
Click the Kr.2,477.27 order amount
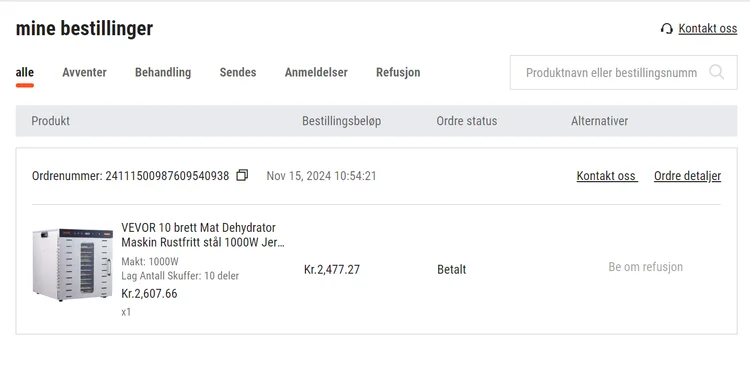coord(332,269)
